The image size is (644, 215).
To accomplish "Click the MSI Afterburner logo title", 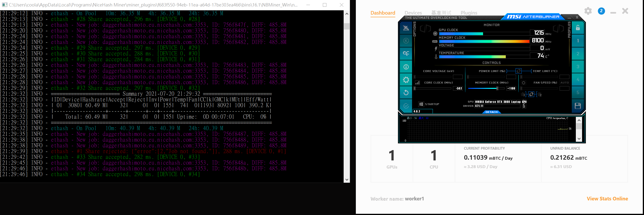I will pos(533,17).
